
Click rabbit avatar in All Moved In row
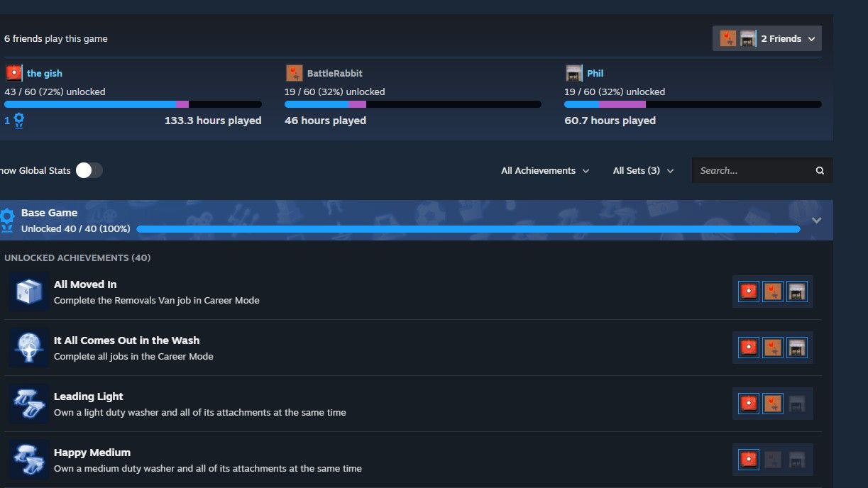coord(773,292)
